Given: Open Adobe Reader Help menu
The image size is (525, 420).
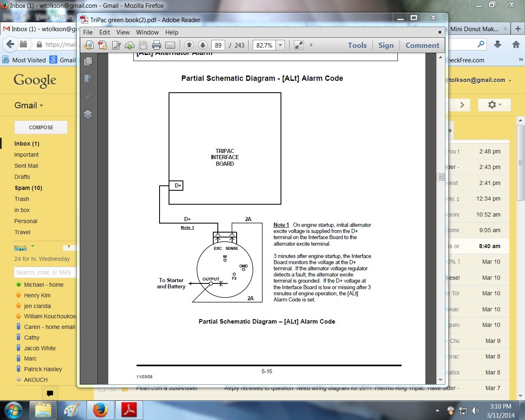Looking at the screenshot, I should 172,32.
